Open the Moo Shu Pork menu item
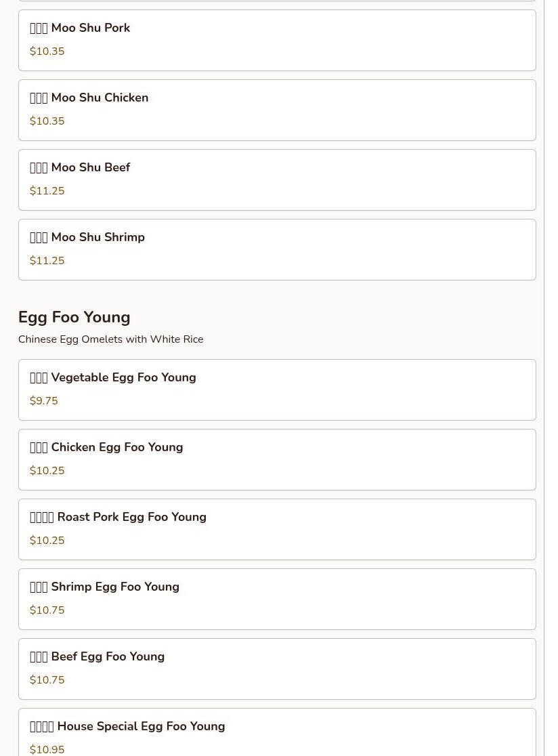Viewport: 558px width, 756px height. click(x=277, y=40)
